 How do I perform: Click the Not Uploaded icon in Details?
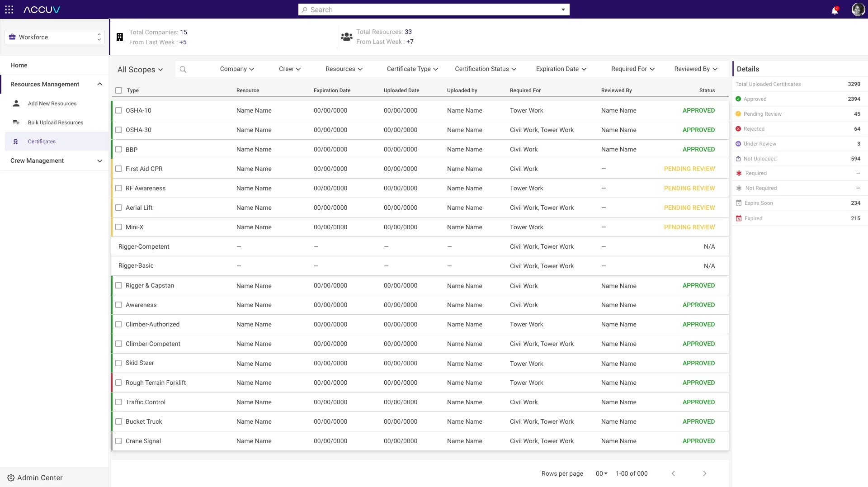click(x=738, y=159)
